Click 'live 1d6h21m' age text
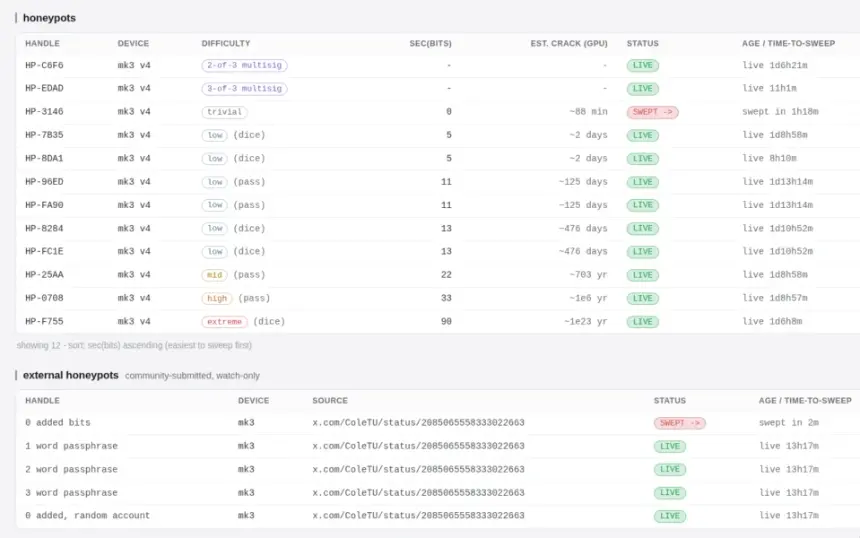 click(x=775, y=65)
